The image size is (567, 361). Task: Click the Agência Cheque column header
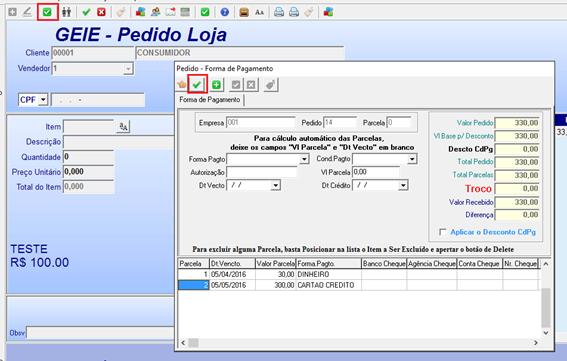pyautogui.click(x=432, y=263)
